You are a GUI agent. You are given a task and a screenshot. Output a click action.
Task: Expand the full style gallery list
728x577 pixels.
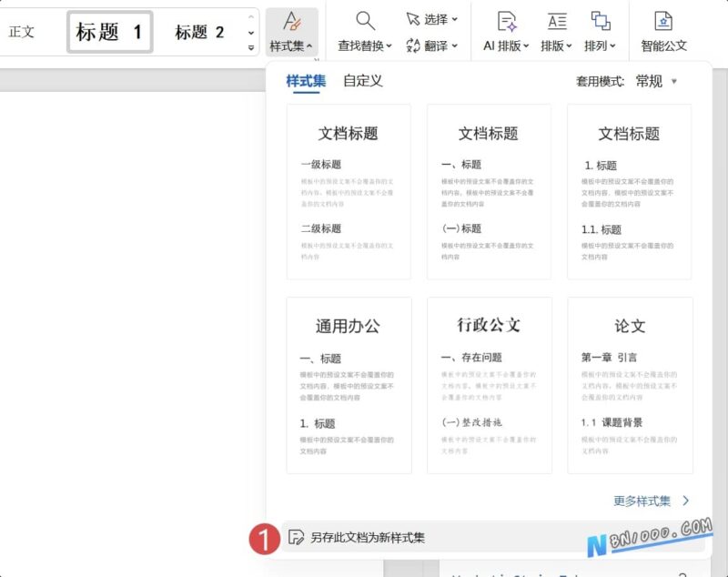point(251,47)
